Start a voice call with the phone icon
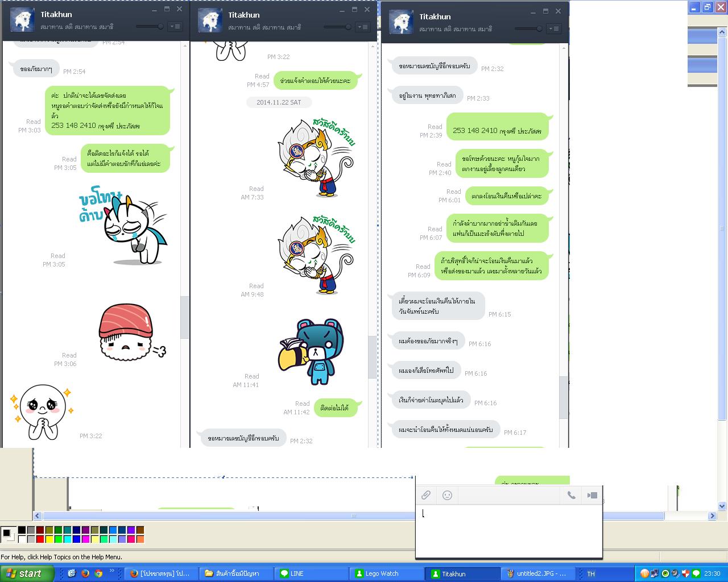 coord(572,495)
